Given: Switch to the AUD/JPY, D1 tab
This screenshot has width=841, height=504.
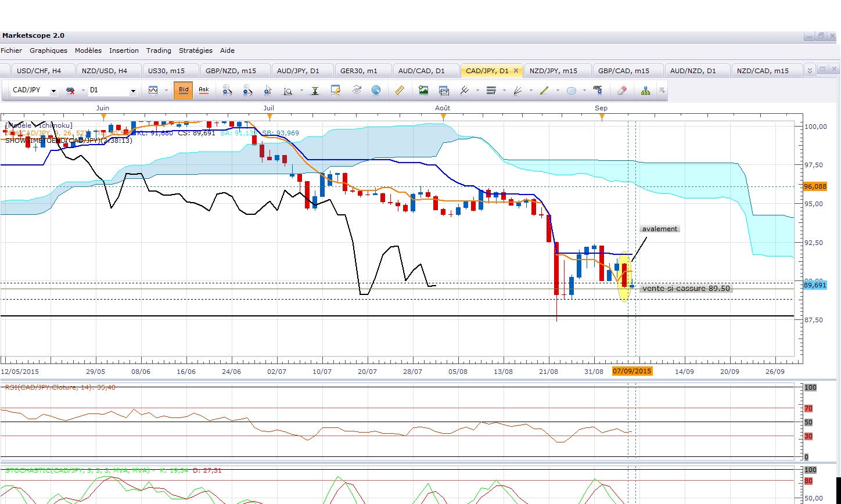Looking at the screenshot, I should coord(302,71).
